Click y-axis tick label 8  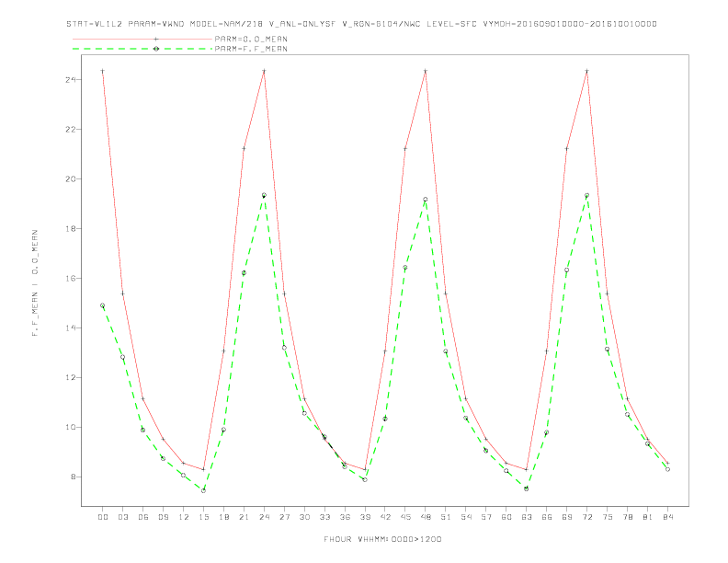tap(74, 477)
